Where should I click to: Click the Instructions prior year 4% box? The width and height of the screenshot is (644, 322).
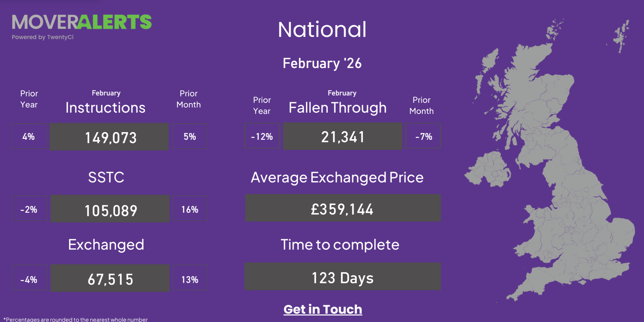pos(29,137)
